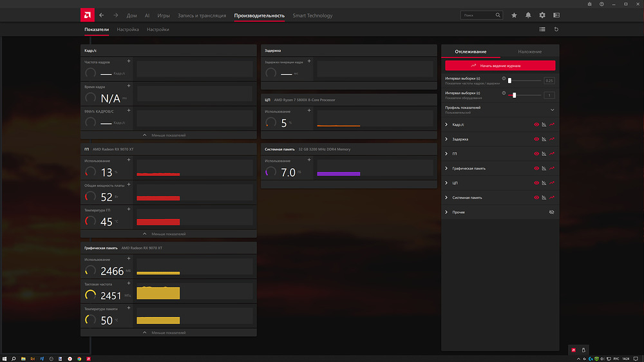Click plus icon for ЦП Использование
This screenshot has height=362, width=644.
coord(309,111)
